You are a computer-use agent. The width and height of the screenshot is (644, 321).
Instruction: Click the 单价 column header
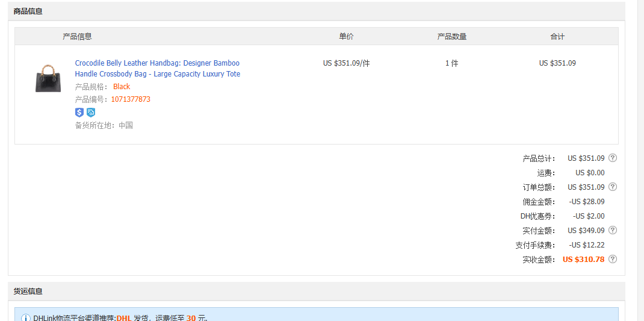click(346, 37)
